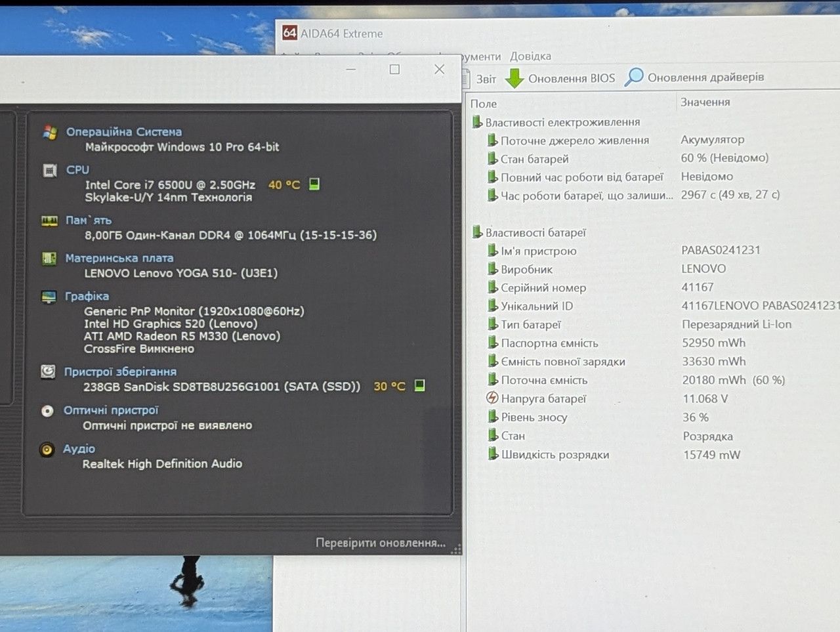Click the Тип батареї row icon

pyautogui.click(x=493, y=324)
